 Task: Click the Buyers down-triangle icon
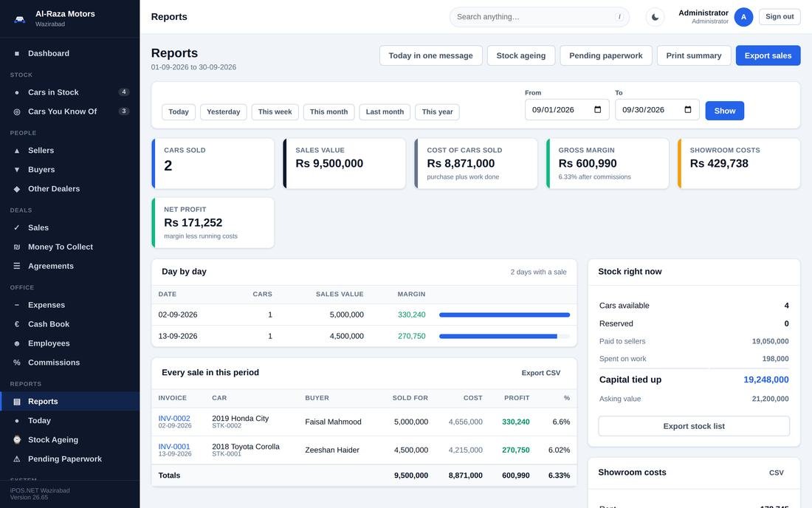16,170
